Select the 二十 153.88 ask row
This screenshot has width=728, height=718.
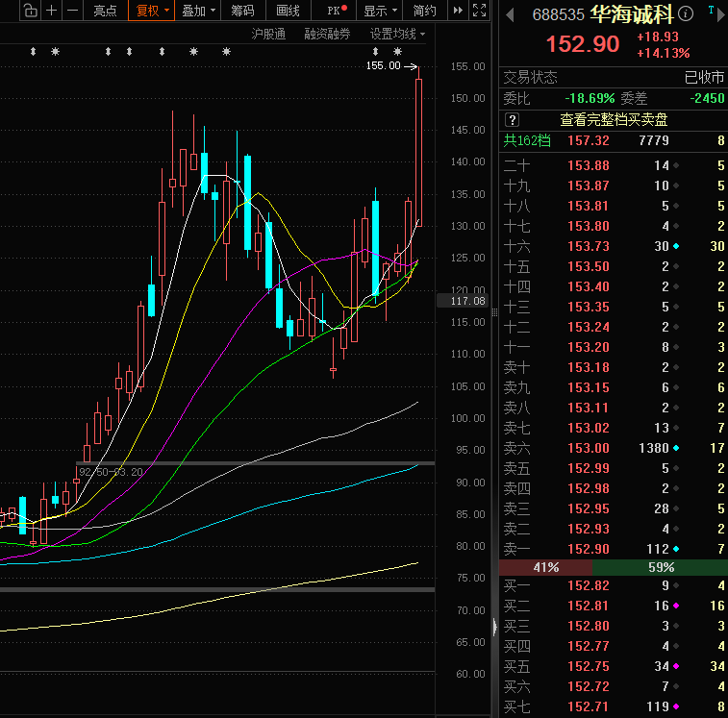(614, 165)
